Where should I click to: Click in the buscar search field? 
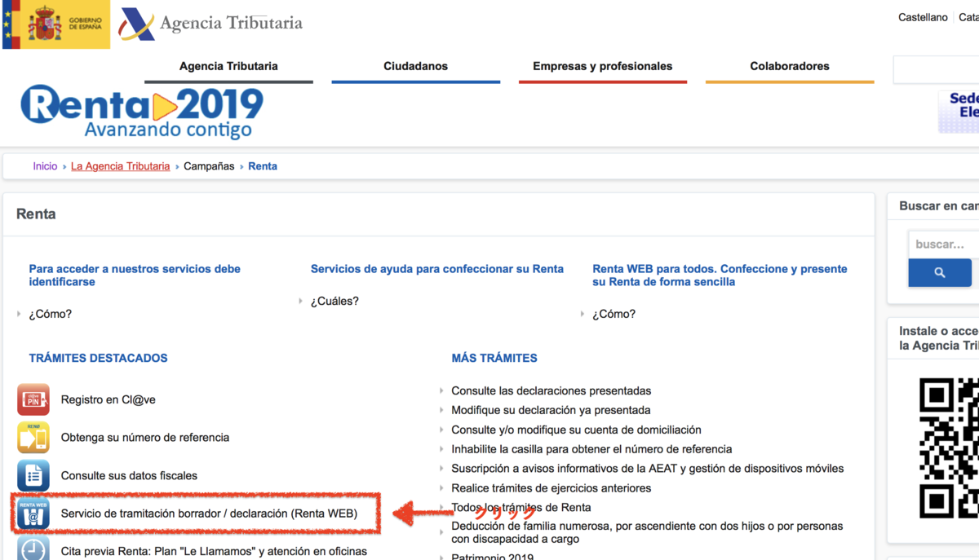[944, 244]
